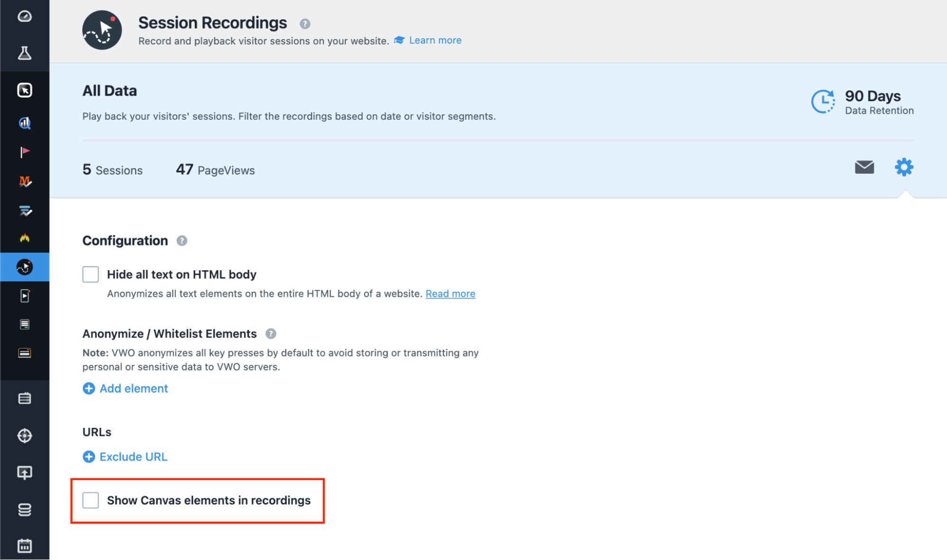Image resolution: width=947 pixels, height=560 pixels.
Task: Click the email notification icon
Action: (x=865, y=167)
